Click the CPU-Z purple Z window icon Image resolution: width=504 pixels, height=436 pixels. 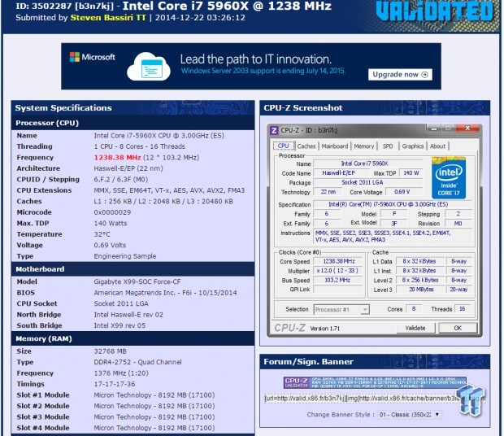point(274,130)
